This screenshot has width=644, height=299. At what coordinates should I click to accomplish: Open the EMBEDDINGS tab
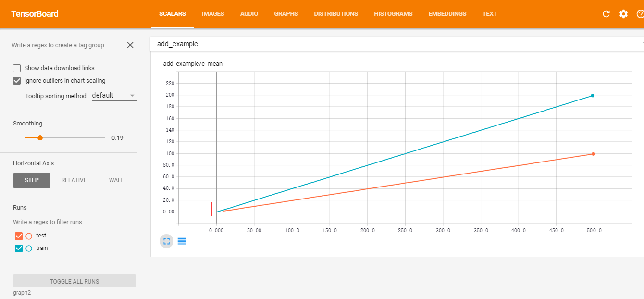447,14
